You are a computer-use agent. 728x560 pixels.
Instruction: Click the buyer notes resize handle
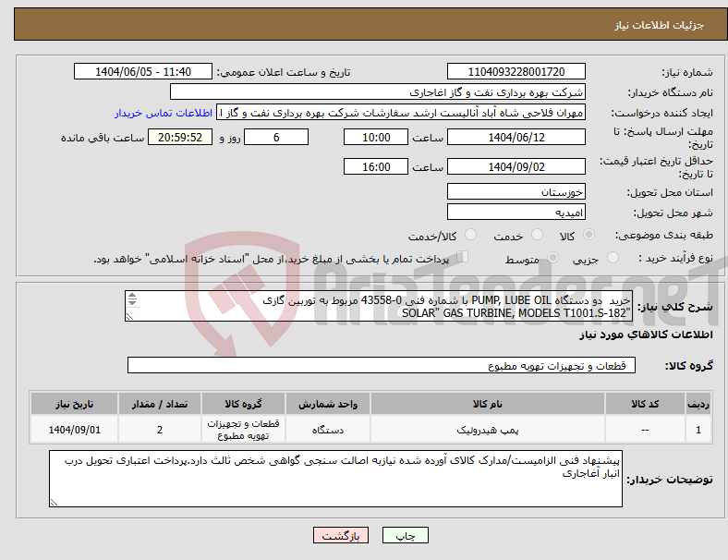pyautogui.click(x=54, y=503)
